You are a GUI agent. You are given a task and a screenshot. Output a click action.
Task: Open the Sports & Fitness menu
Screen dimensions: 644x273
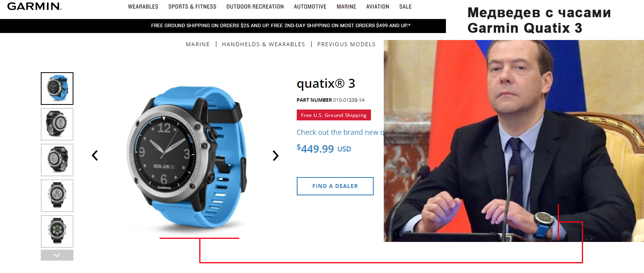point(192,7)
